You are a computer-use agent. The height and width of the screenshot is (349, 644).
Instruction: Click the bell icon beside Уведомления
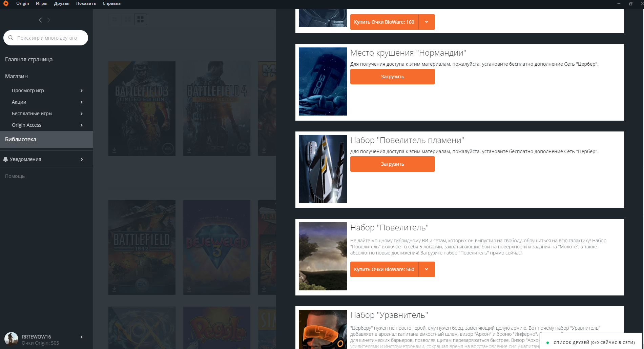[5, 159]
